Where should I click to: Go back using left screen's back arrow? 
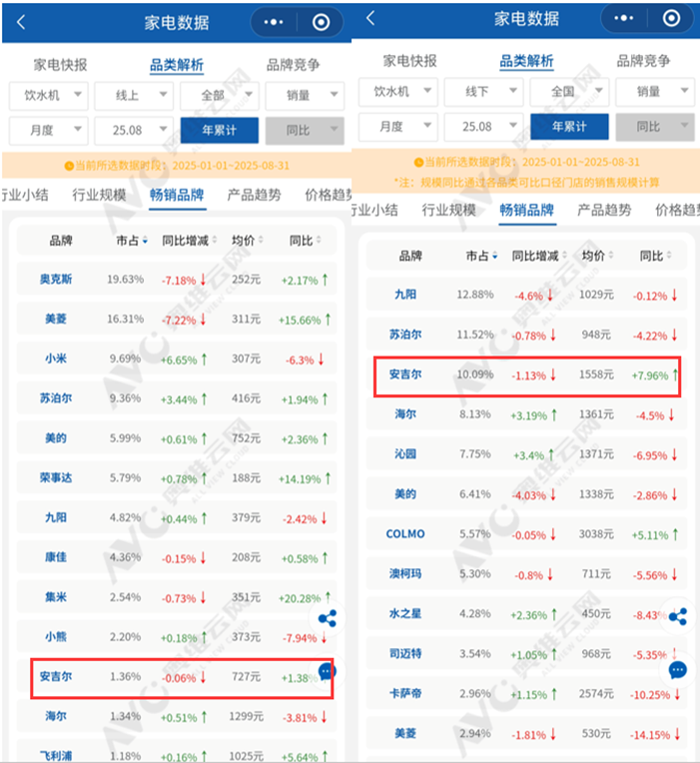22,22
